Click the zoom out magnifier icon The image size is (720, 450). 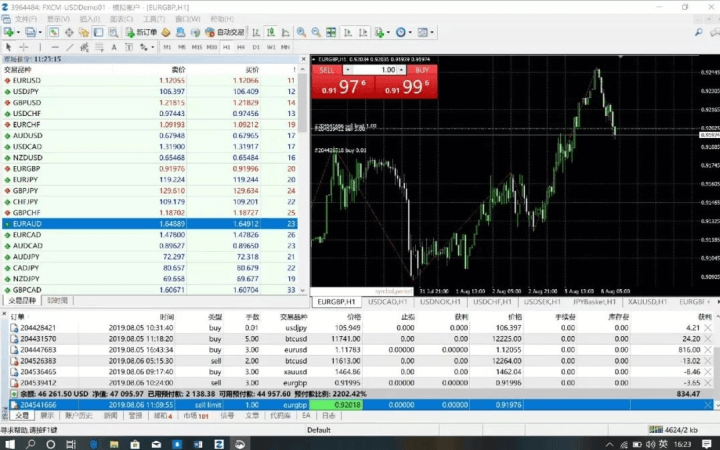click(316, 32)
